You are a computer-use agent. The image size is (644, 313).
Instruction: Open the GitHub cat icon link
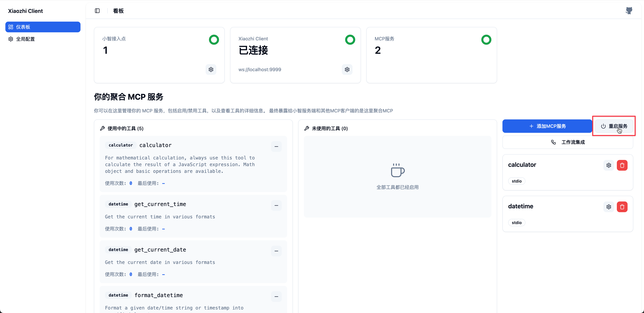tap(629, 11)
